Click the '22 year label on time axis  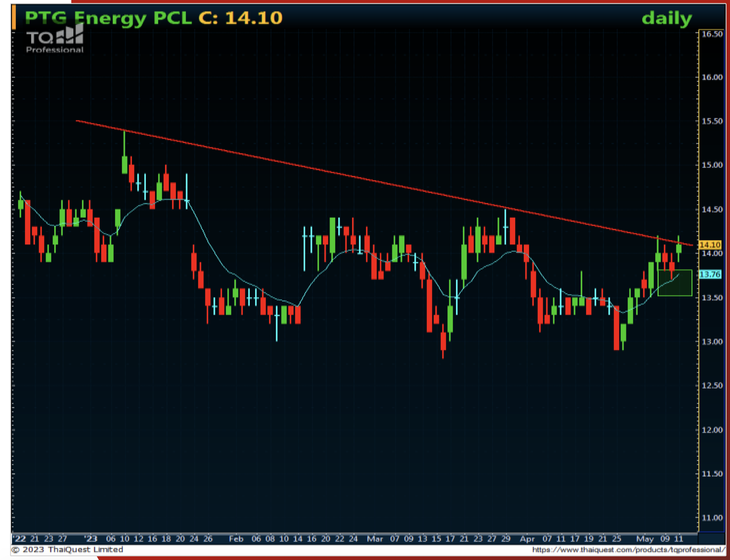click(x=20, y=539)
